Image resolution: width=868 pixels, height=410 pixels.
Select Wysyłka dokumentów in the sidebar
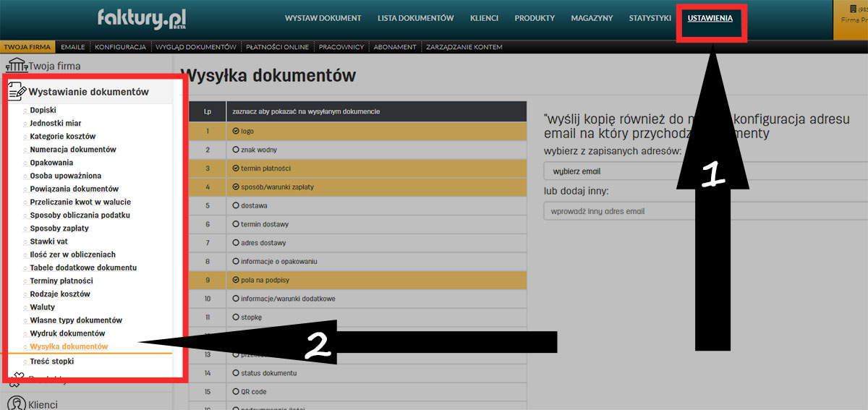pos(69,346)
